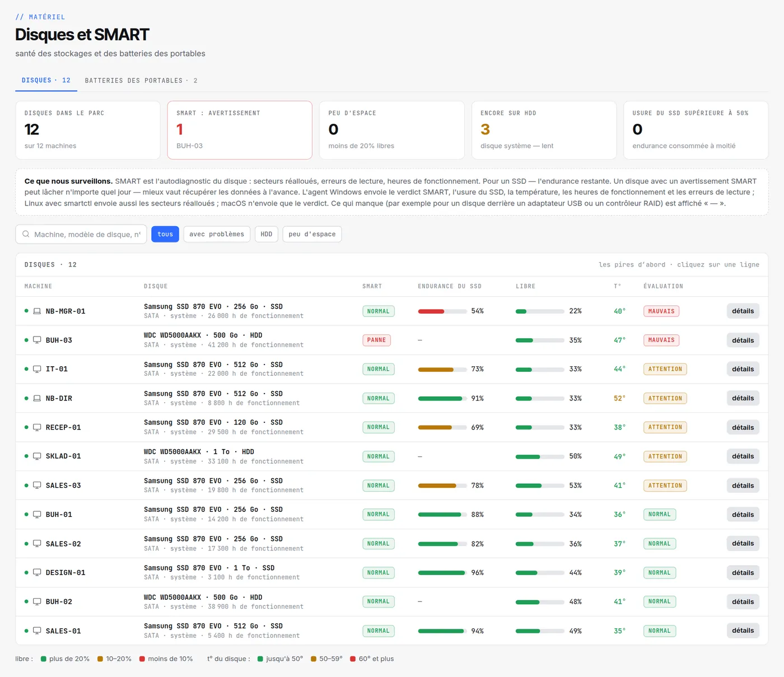Click the desktop icon beside BUH-03
Screen dimensions: 784x677
click(37, 340)
